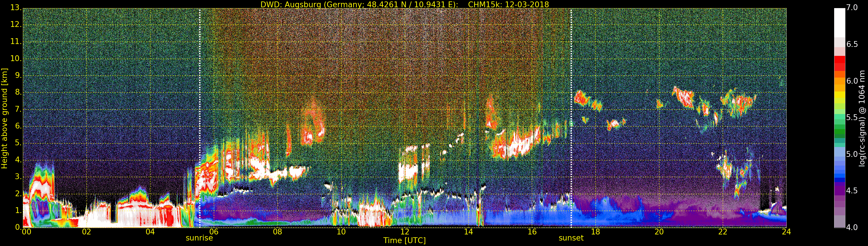This screenshot has height=246, width=868.
Task: Click the '6.0' colorbar tick label
Action: [x=852, y=81]
